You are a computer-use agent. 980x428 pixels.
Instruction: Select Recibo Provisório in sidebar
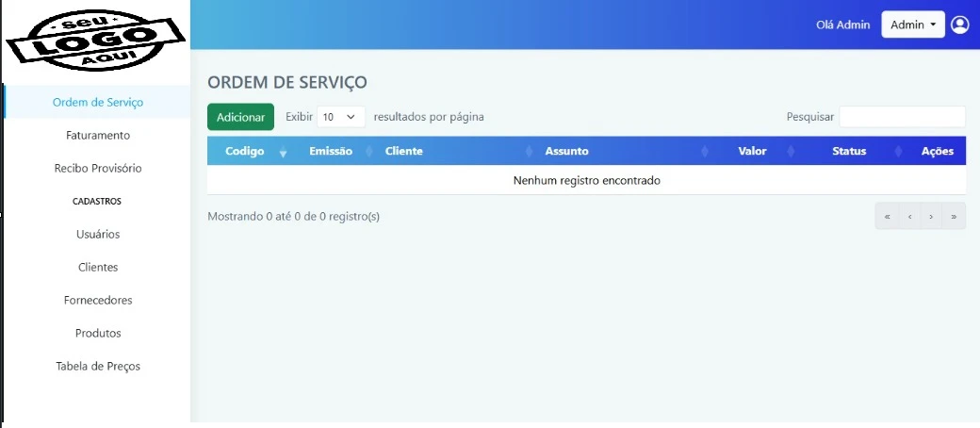pyautogui.click(x=98, y=169)
